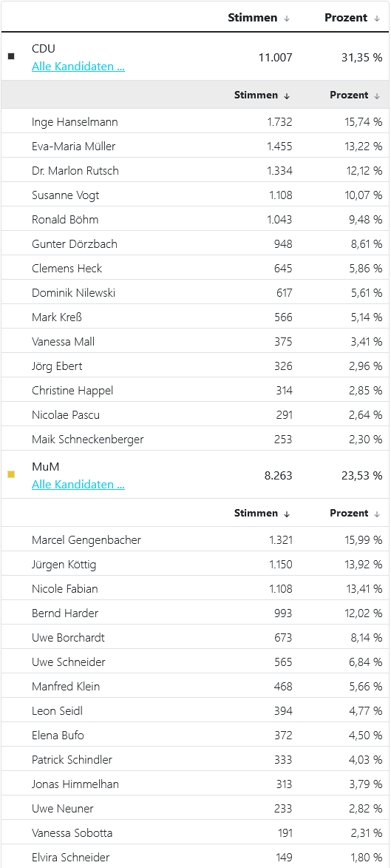Click on Jürgen Köttig's entry

point(195,564)
